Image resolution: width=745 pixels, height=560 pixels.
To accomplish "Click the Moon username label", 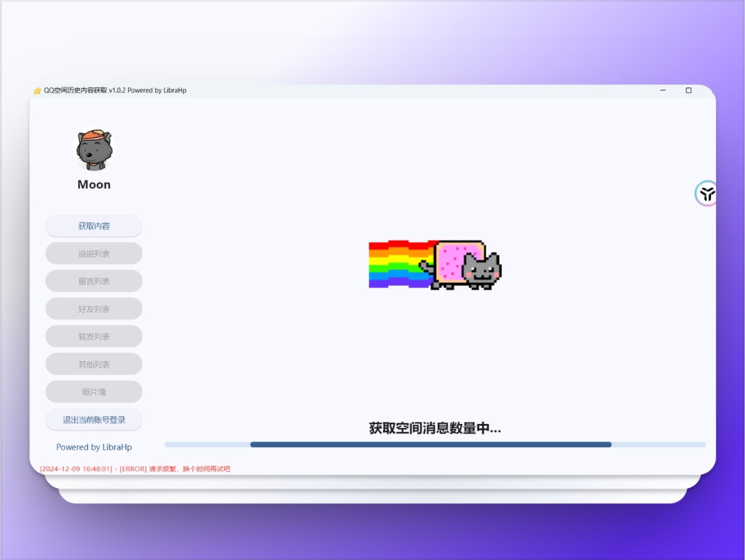I will tap(94, 185).
